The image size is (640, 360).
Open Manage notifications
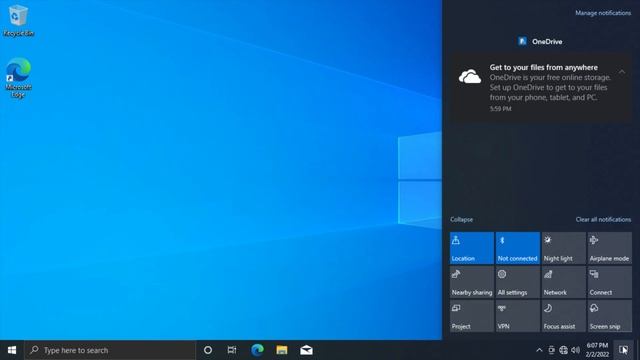tap(603, 13)
